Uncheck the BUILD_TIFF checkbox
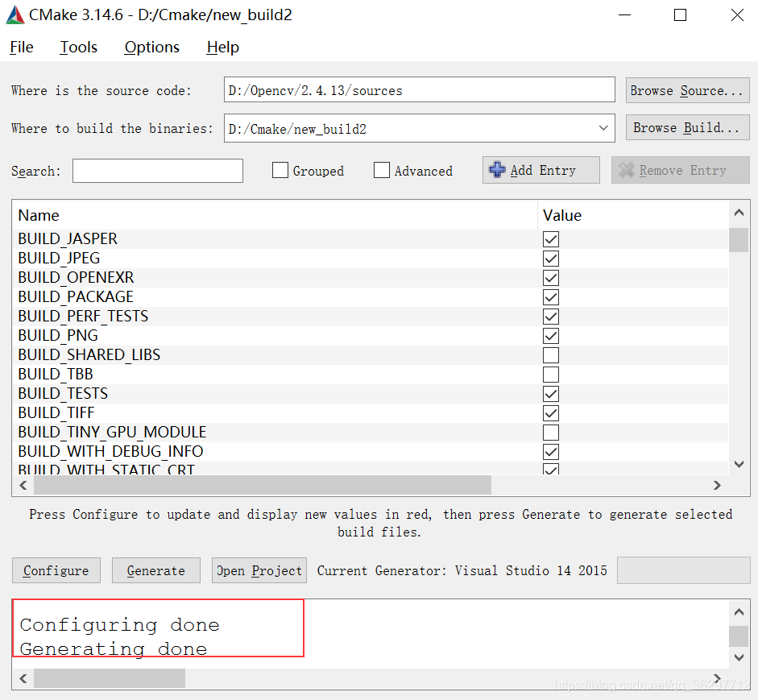758x700 pixels. click(x=551, y=413)
